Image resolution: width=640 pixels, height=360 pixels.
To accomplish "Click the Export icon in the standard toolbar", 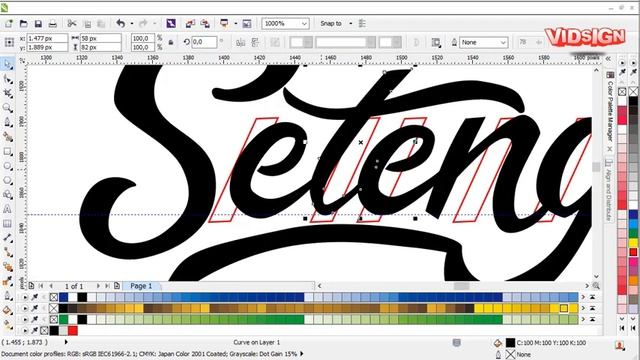I will click(205, 24).
